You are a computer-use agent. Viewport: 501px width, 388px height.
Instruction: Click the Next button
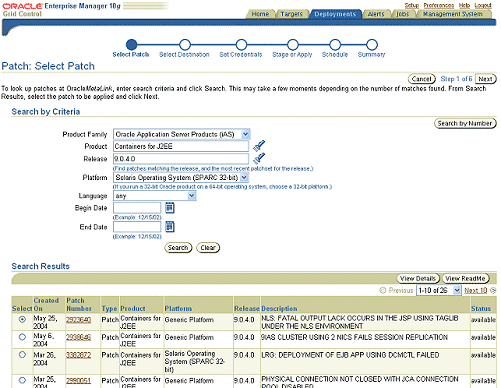[485, 79]
